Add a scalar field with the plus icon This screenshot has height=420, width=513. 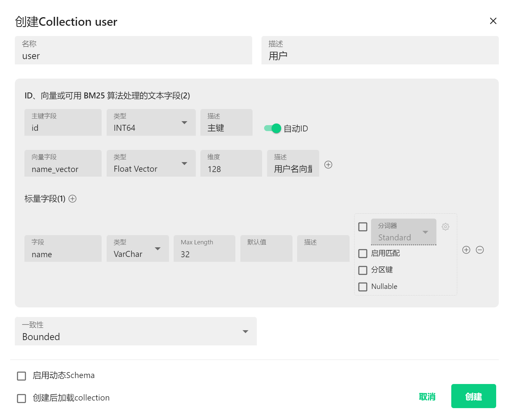(x=73, y=198)
